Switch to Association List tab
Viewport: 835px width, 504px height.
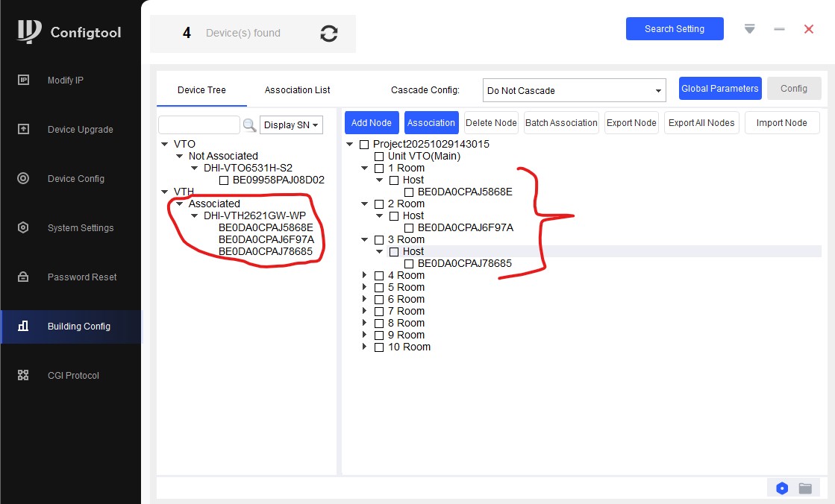tap(297, 90)
